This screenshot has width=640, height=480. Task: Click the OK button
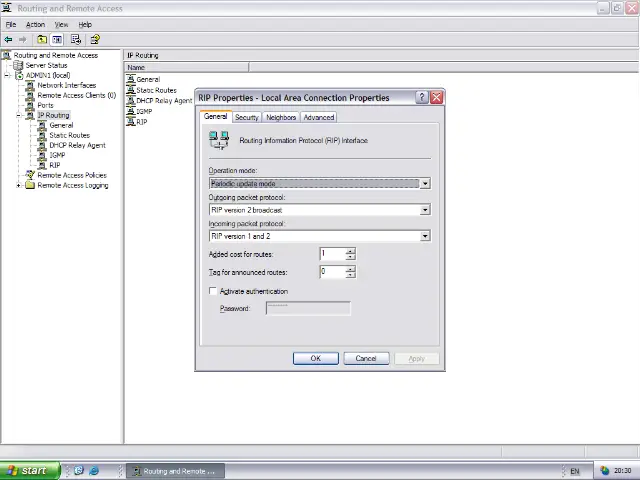(x=316, y=358)
